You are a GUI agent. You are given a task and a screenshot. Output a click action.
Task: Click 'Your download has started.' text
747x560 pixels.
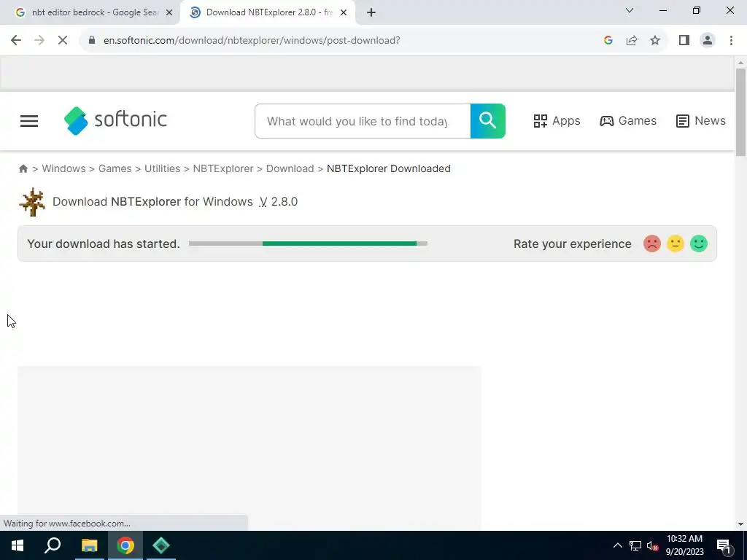click(x=104, y=244)
